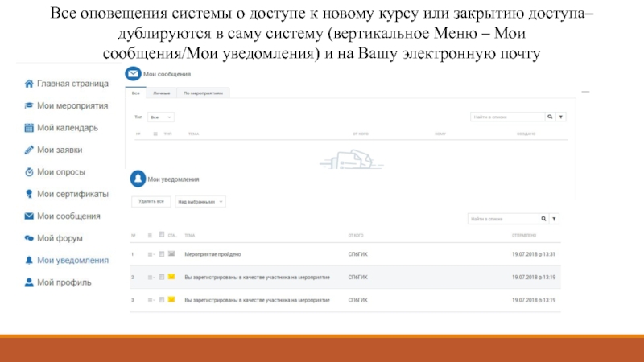Expand the Над выбранными actions dropdown

pyautogui.click(x=200, y=201)
